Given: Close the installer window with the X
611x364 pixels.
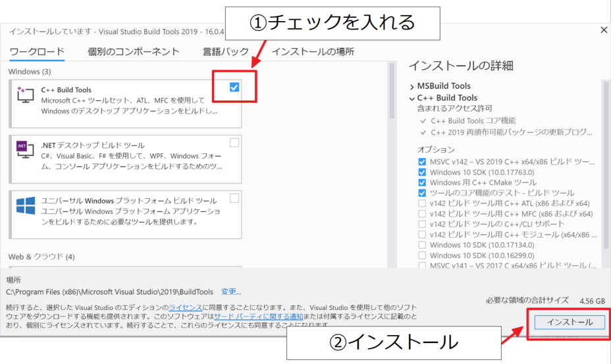Looking at the screenshot, I should pyautogui.click(x=604, y=30).
